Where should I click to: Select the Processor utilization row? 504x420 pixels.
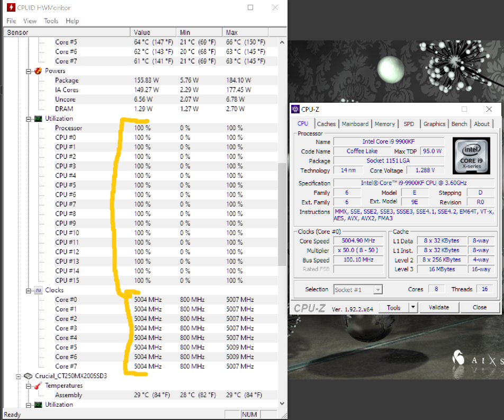click(166, 128)
